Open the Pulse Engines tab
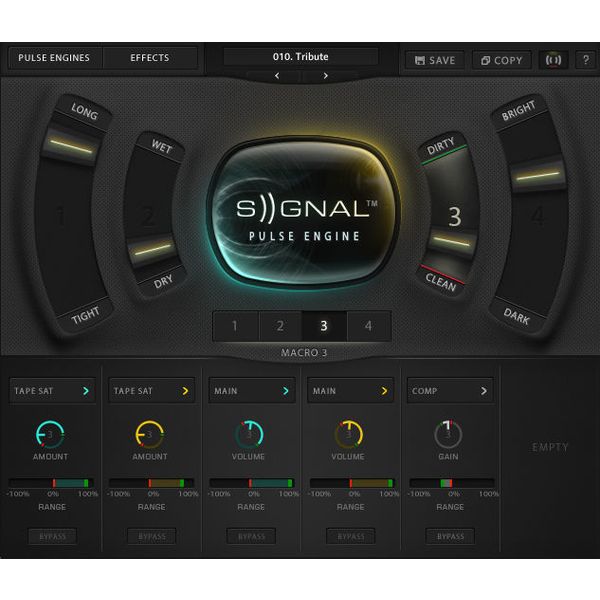 (x=55, y=58)
